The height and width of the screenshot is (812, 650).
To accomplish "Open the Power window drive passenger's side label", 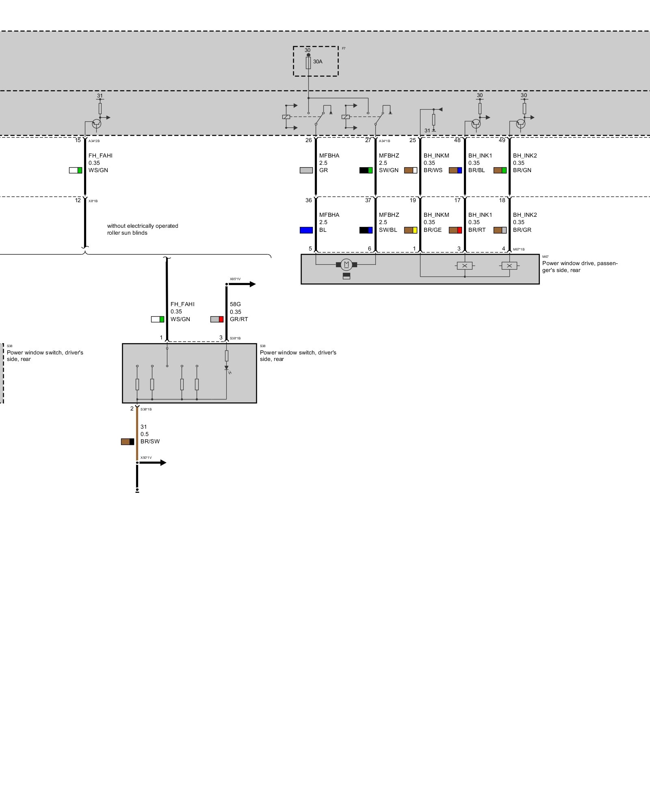I will click(579, 267).
